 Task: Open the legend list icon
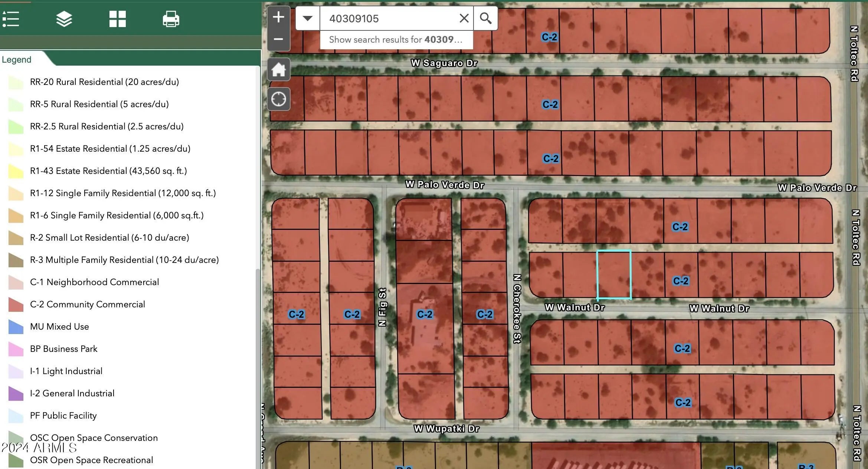point(11,19)
